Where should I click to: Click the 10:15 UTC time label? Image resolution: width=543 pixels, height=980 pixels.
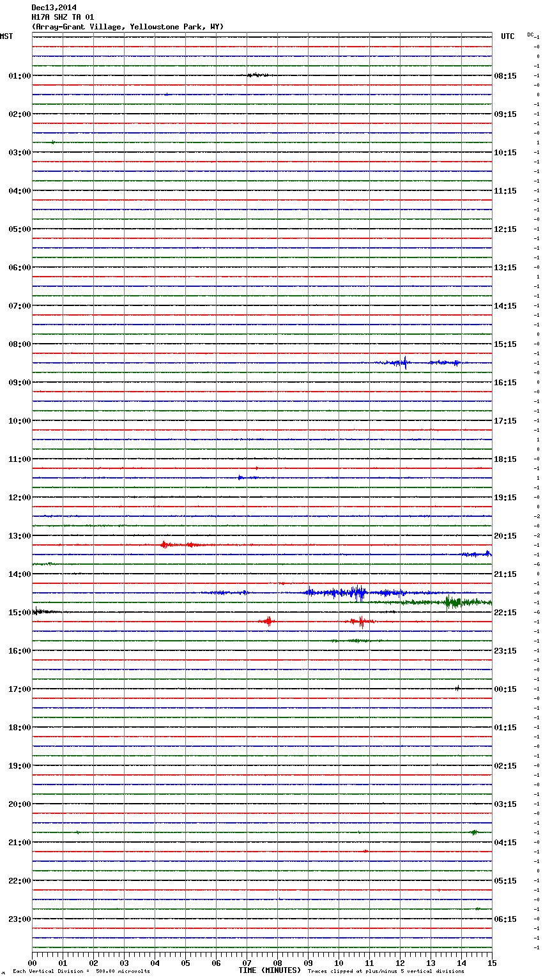[505, 153]
